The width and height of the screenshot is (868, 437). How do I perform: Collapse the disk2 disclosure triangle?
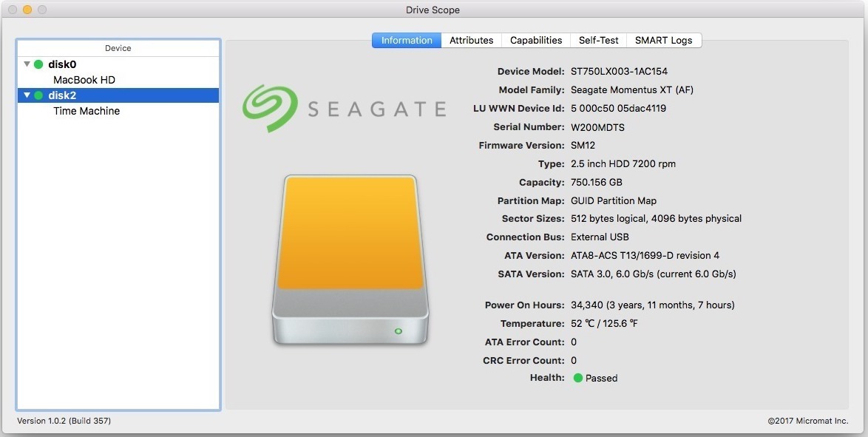(27, 95)
